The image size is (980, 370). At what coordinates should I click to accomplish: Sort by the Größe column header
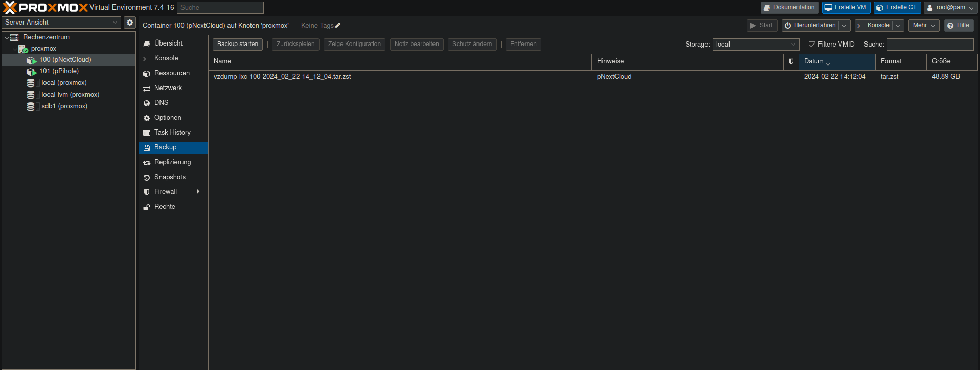pyautogui.click(x=952, y=61)
